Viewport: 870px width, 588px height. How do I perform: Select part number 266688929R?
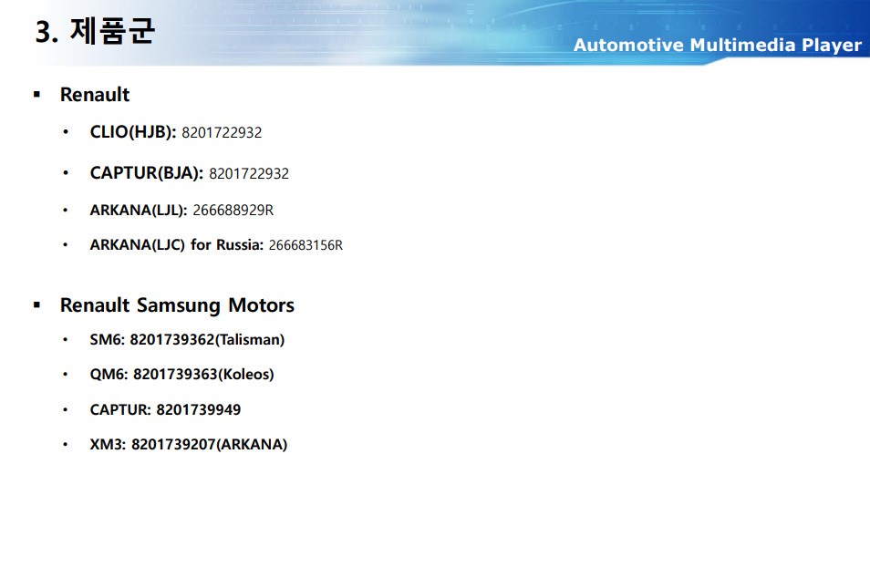233,211
